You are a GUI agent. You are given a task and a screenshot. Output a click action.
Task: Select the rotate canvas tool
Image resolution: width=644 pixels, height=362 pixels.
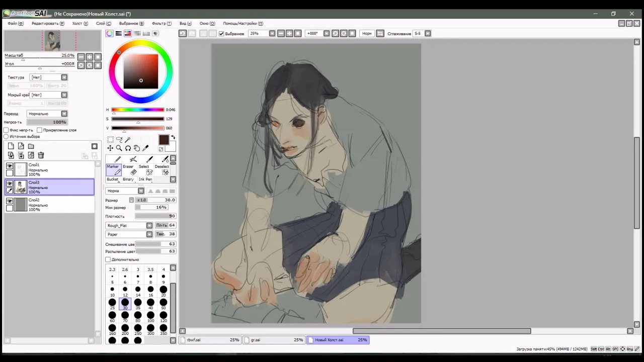(128, 148)
